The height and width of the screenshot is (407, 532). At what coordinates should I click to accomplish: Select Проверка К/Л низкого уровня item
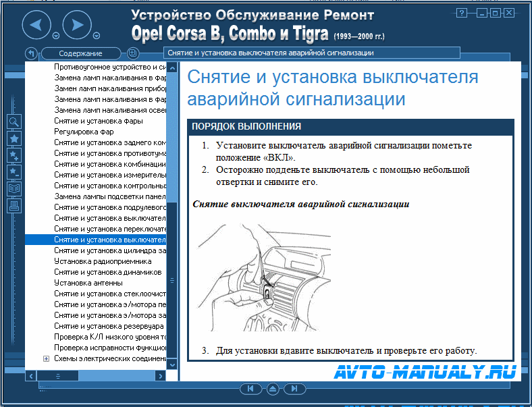(x=110, y=337)
